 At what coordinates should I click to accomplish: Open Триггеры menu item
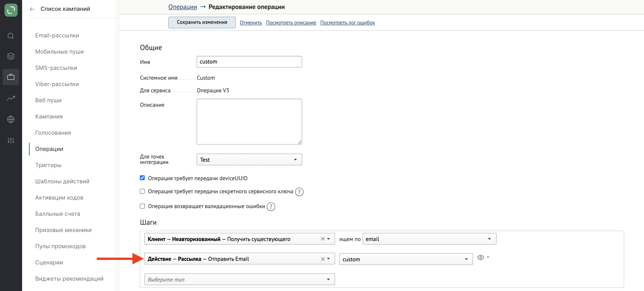(48, 165)
